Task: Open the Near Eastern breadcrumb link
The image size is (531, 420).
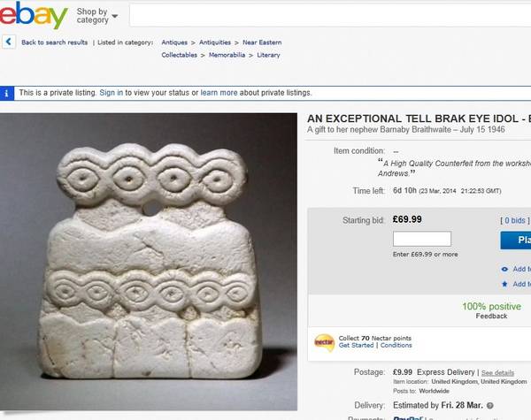Action: coord(262,42)
